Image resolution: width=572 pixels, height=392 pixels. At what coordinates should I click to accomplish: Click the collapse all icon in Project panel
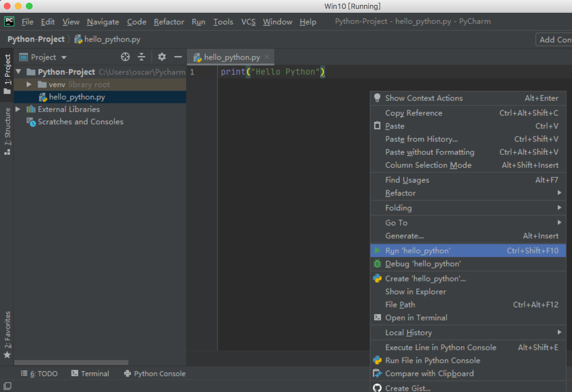(x=141, y=57)
